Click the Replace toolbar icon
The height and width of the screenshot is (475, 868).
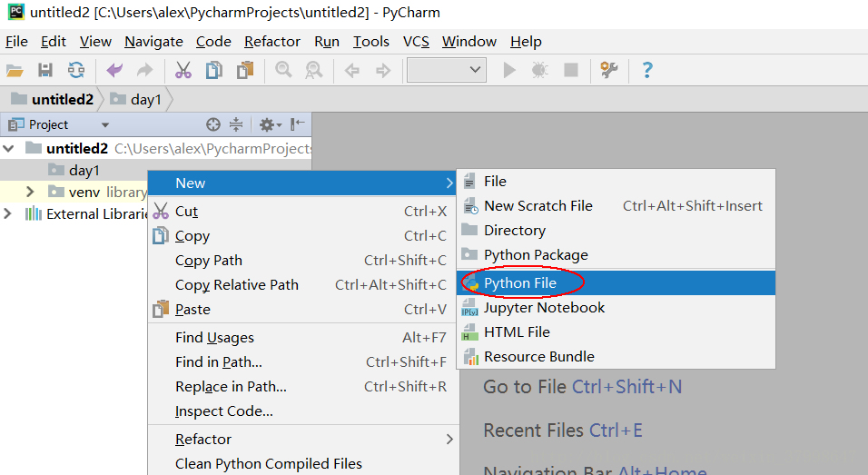tap(314, 70)
